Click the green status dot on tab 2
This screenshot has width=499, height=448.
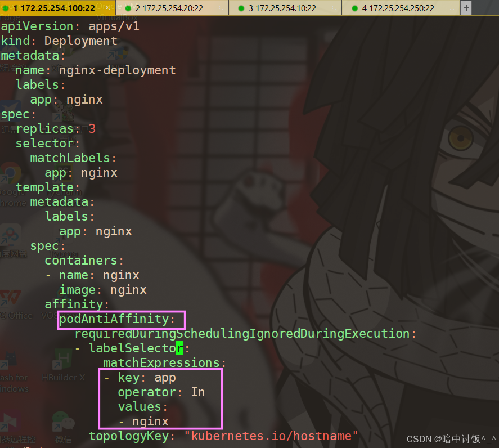pyautogui.click(x=128, y=8)
